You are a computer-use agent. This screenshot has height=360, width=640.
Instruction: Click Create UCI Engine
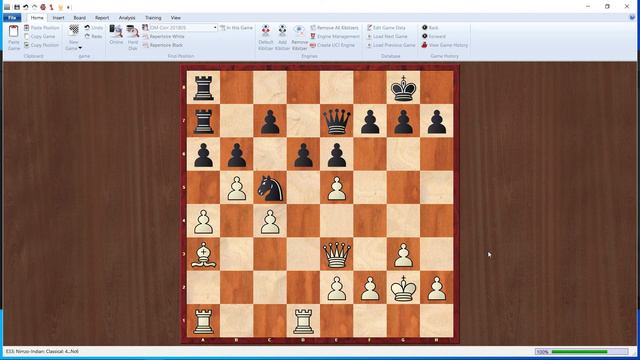(332, 45)
